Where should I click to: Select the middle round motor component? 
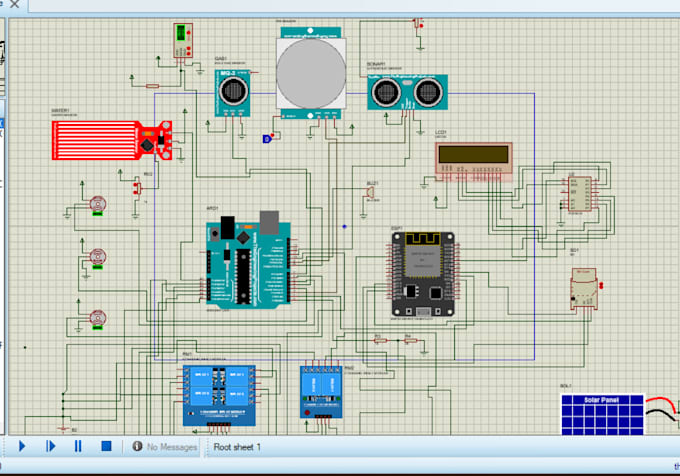98,258
